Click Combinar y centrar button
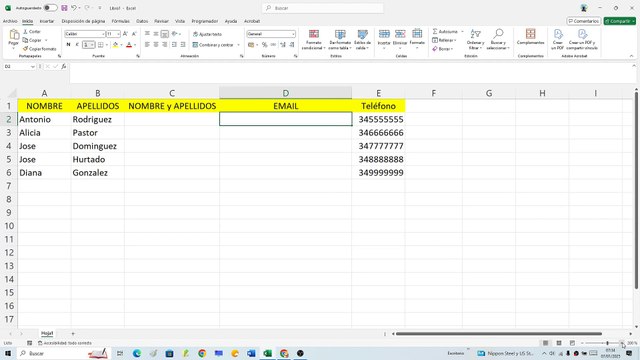 pyautogui.click(x=213, y=45)
